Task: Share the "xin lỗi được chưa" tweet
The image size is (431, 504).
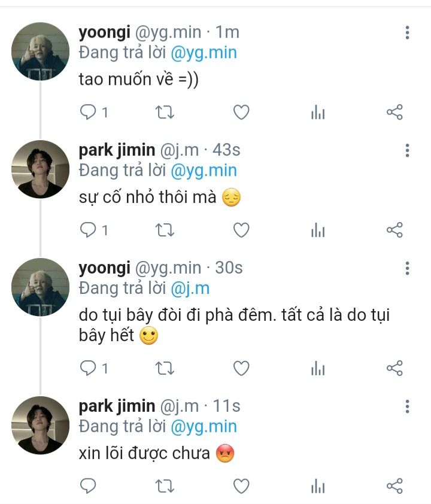Action: pyautogui.click(x=394, y=485)
